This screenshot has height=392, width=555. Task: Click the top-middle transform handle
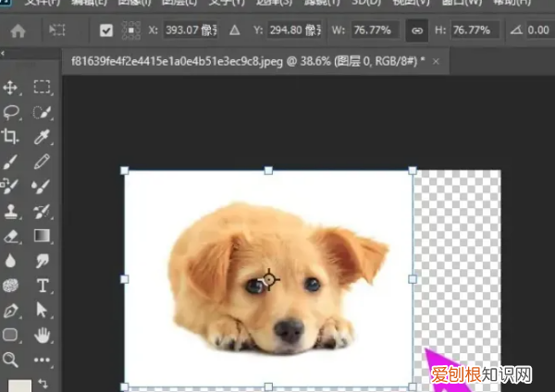pyautogui.click(x=268, y=170)
